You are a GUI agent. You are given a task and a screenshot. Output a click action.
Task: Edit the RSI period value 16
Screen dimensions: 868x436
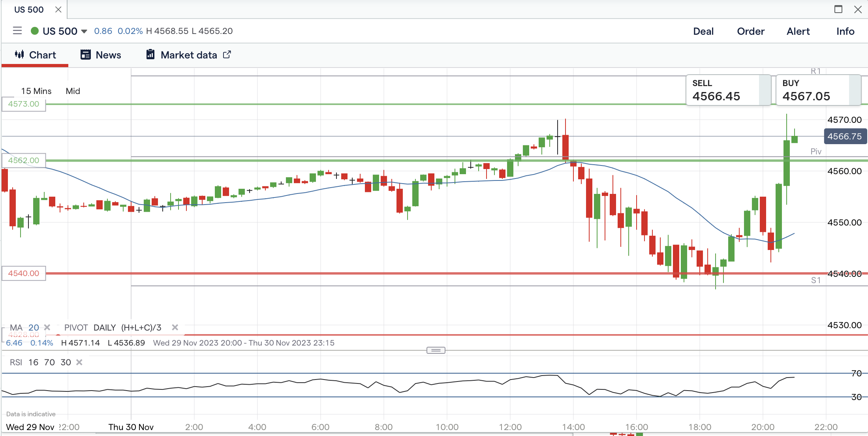pyautogui.click(x=34, y=363)
